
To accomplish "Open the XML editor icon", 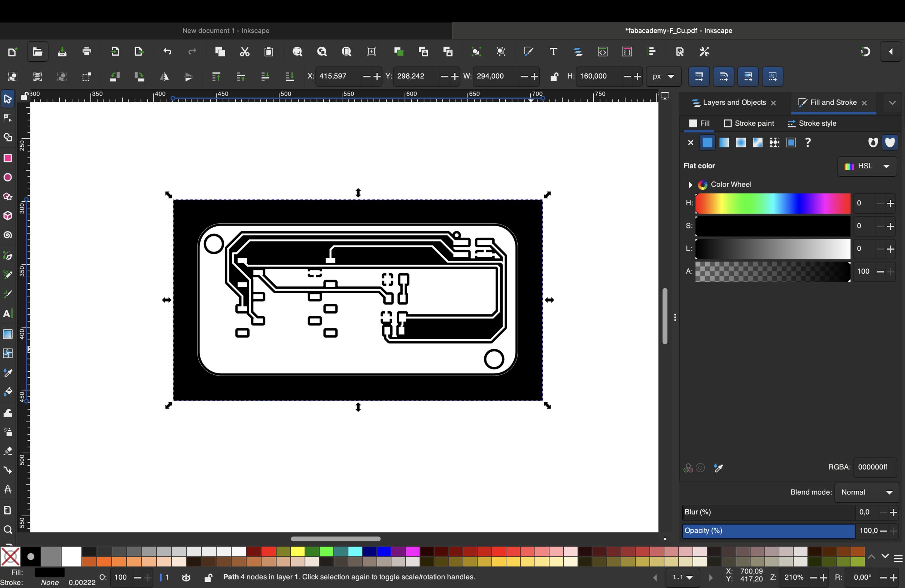I will click(x=603, y=52).
